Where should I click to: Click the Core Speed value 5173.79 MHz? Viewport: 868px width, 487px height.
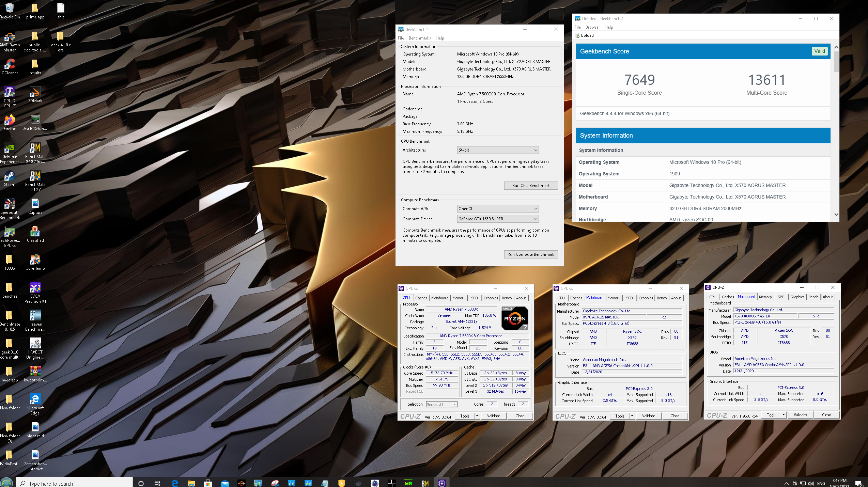441,373
